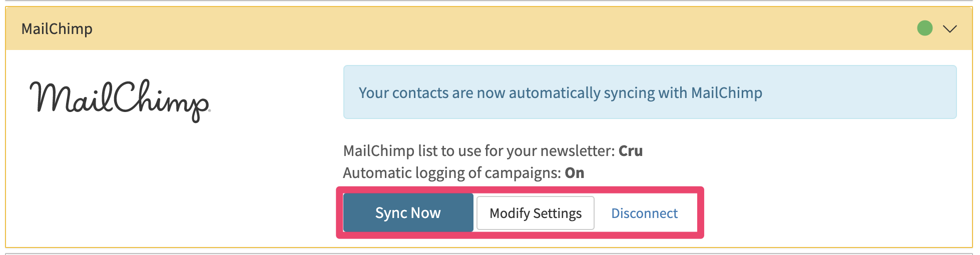980x255 pixels.
Task: Open Modify Settings for MailChimp
Action: [536, 213]
